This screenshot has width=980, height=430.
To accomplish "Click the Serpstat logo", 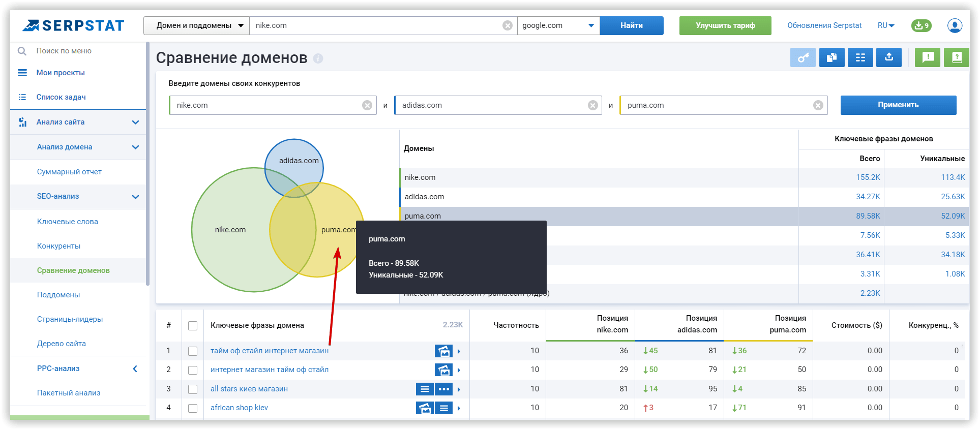I will [x=74, y=25].
